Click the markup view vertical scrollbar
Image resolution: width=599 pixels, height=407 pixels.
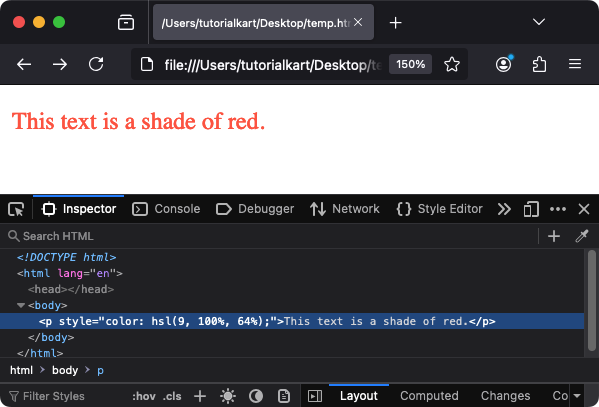coord(592,300)
